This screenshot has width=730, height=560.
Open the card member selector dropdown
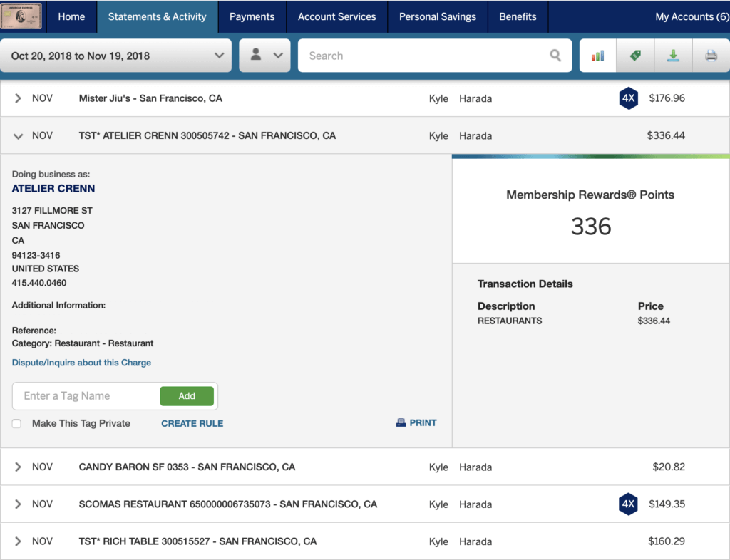(265, 56)
